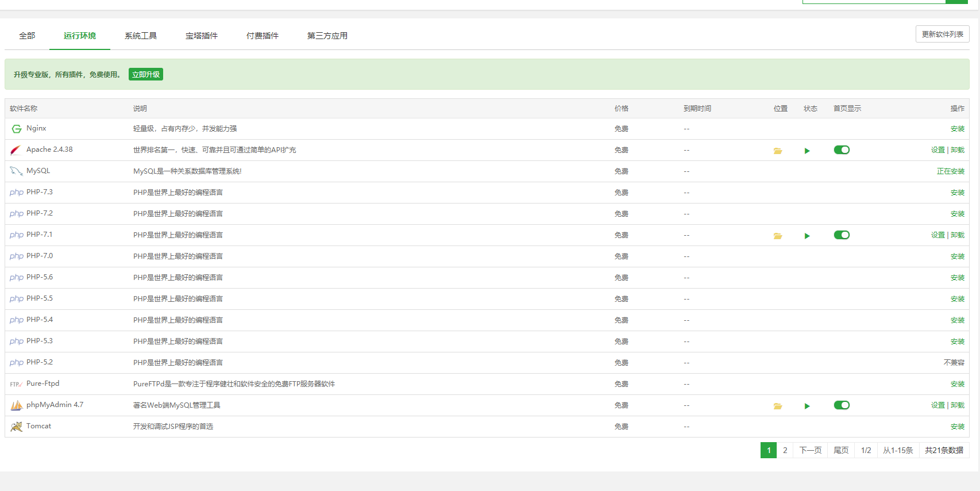Click the 立即升级 upgrade button
980x491 pixels.
click(146, 74)
